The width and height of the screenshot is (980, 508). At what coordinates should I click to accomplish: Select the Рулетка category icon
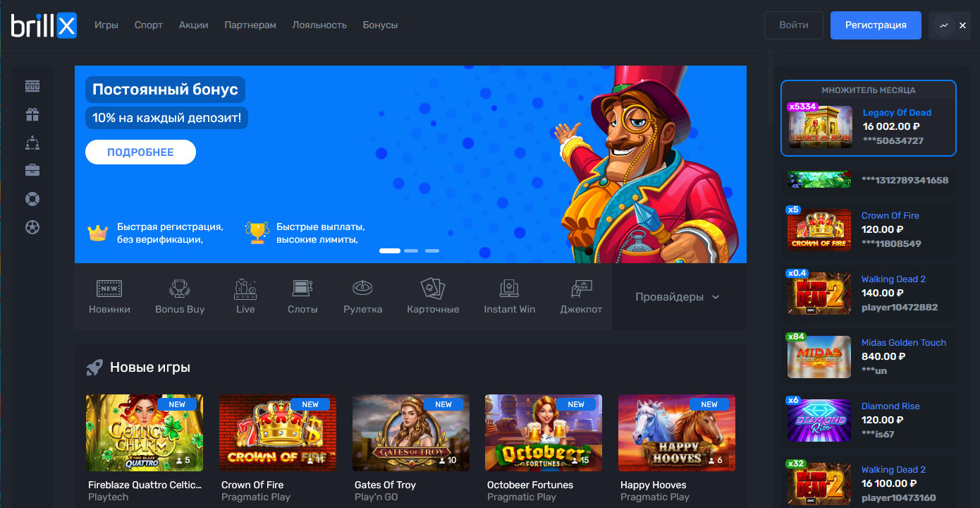click(x=363, y=288)
